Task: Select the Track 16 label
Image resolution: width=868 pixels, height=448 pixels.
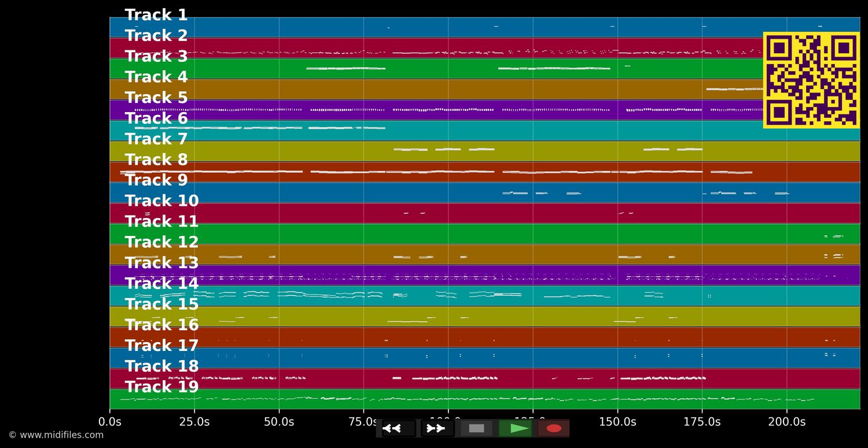Action: pos(161,325)
